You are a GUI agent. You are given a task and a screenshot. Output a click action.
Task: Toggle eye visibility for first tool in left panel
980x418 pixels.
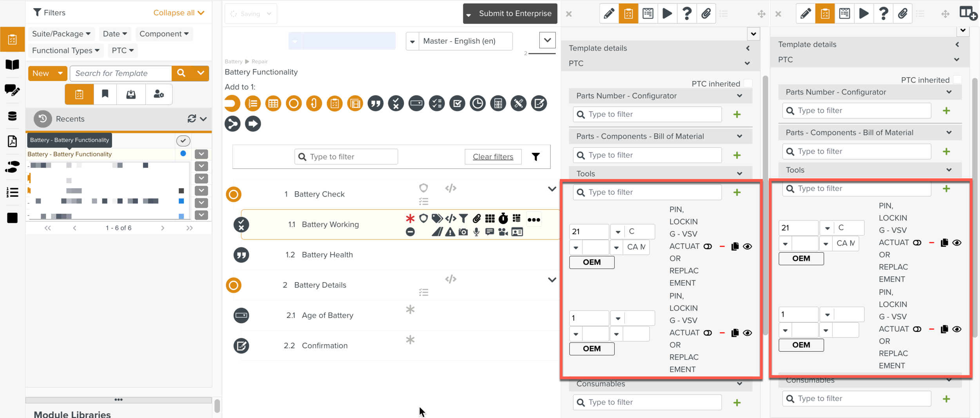(x=748, y=246)
